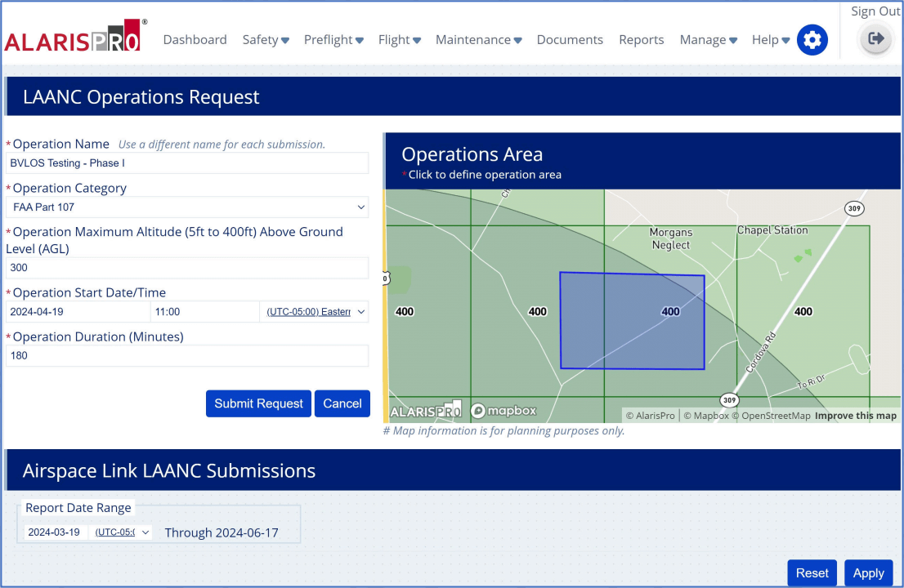This screenshot has width=904, height=588.
Task: Open the blue settings gear icon
Action: click(812, 39)
